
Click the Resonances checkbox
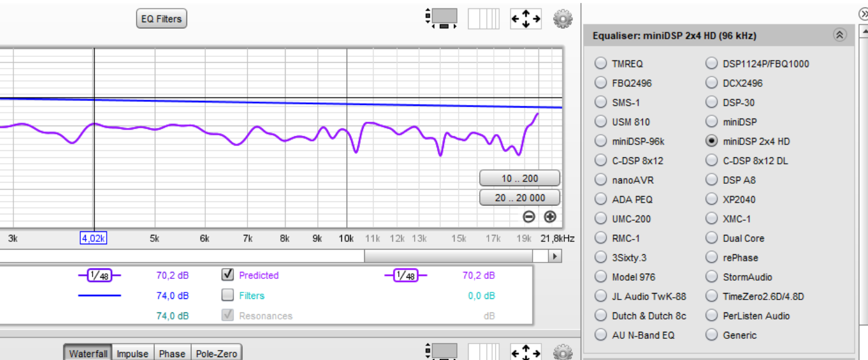click(x=228, y=315)
